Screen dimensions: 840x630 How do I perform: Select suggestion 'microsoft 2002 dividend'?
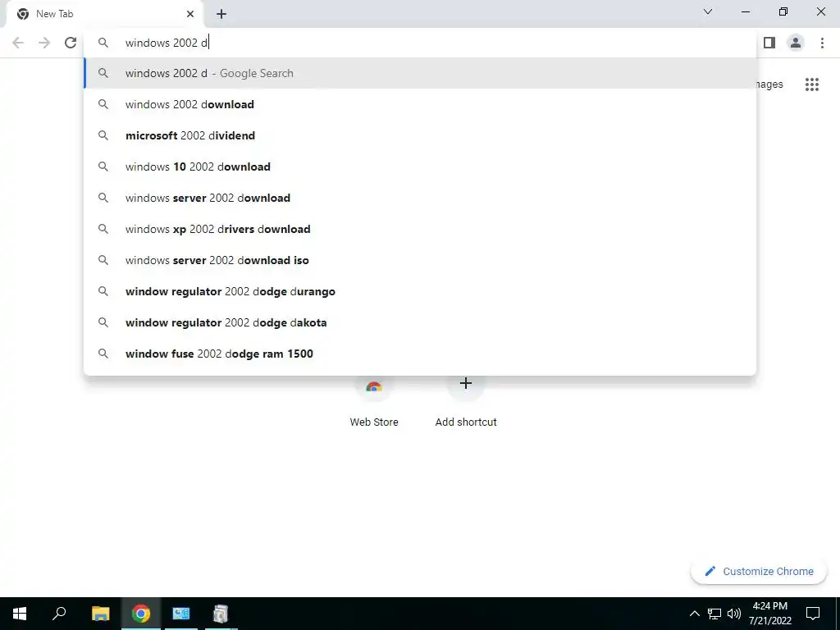coord(420,135)
